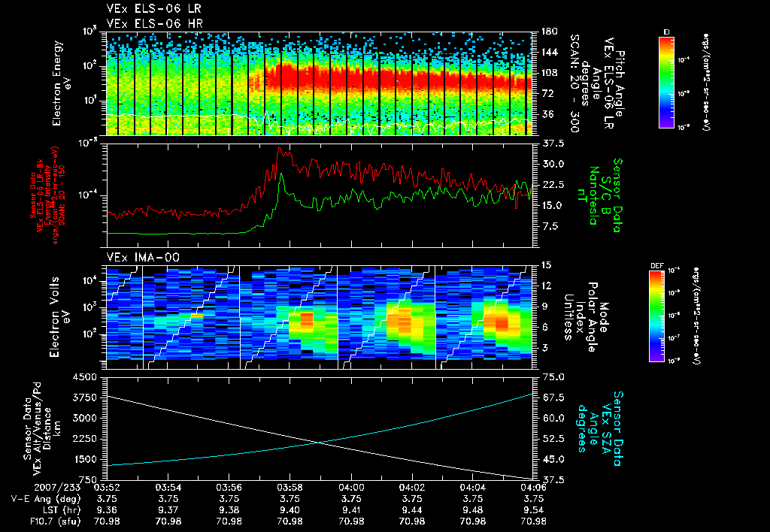Select the 'VEx ELS-06 HR' title
The height and width of the screenshot is (532, 770).
(155, 23)
